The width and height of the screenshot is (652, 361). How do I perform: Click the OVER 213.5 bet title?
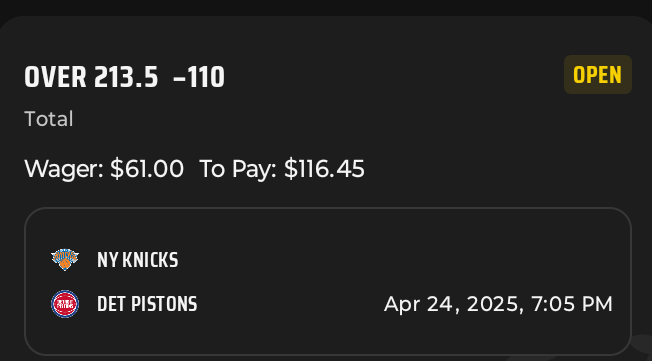pyautogui.click(x=91, y=77)
